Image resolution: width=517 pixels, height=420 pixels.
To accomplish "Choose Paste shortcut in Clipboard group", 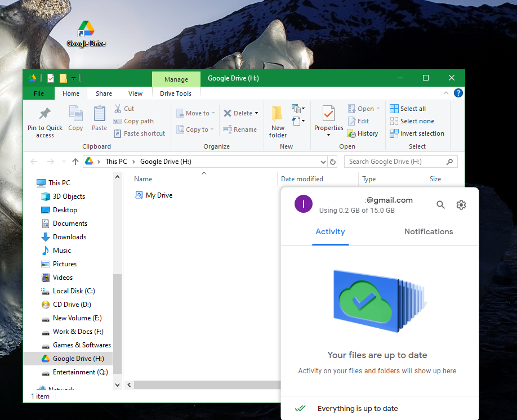I will click(139, 133).
